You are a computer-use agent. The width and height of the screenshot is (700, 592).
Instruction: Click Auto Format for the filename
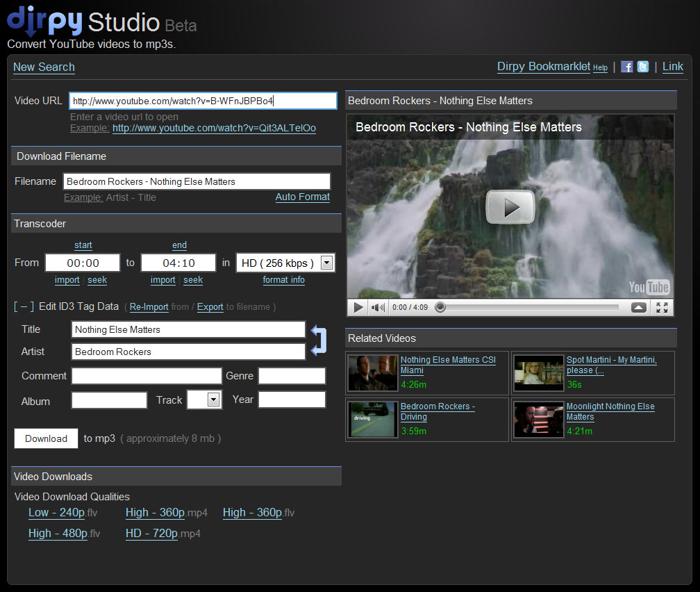[302, 197]
